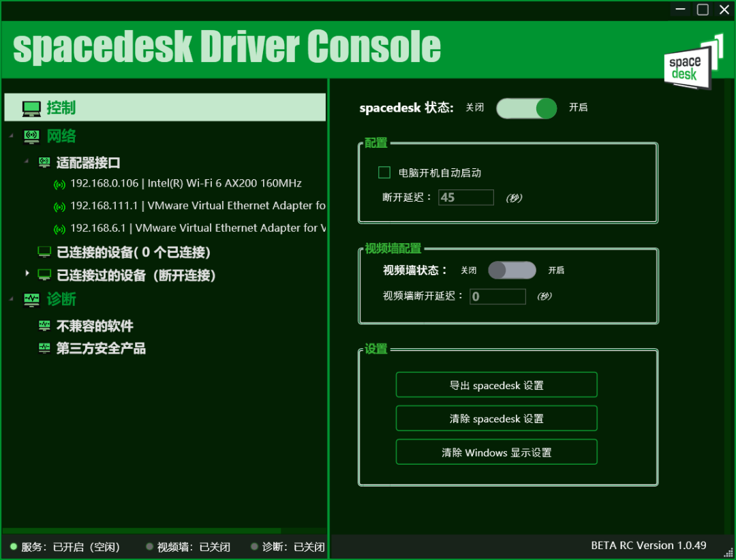Image resolution: width=736 pixels, height=560 pixels.
Task: Click the 已连接的设备 monitor icon
Action: click(x=44, y=252)
